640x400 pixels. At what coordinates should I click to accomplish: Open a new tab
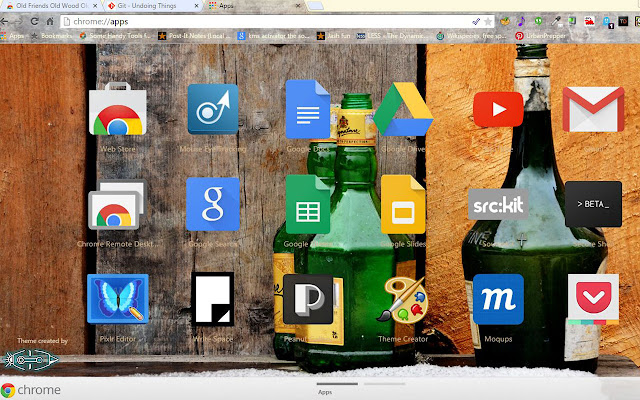pyautogui.click(x=315, y=6)
